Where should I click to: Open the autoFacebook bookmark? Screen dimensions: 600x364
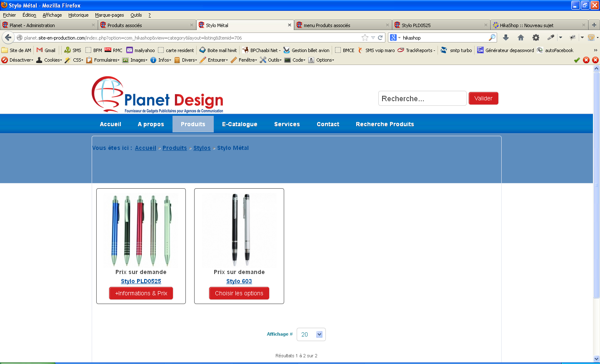point(555,50)
